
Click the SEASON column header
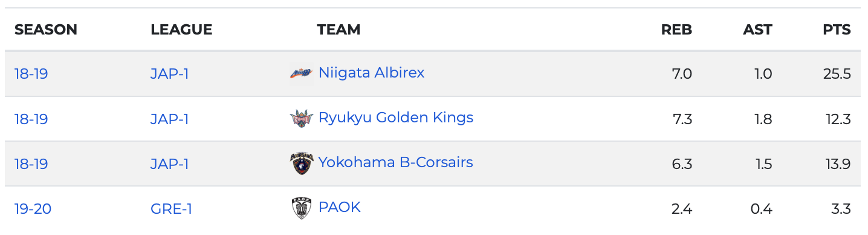click(x=46, y=30)
